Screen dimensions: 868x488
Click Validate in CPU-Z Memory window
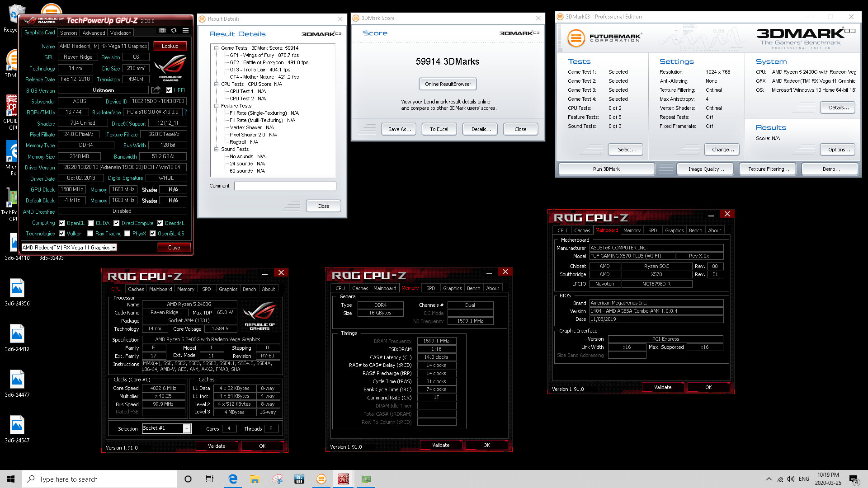441,445
